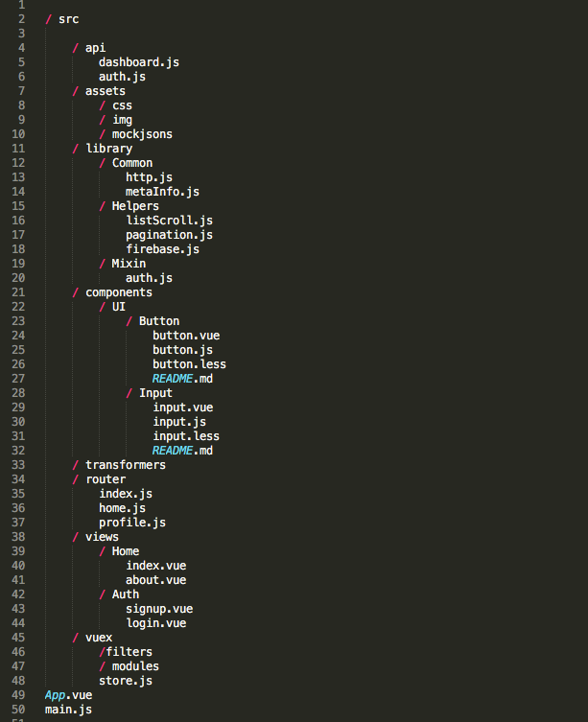Click README.md under Input folder
The width and height of the screenshot is (588, 722).
click(x=182, y=451)
